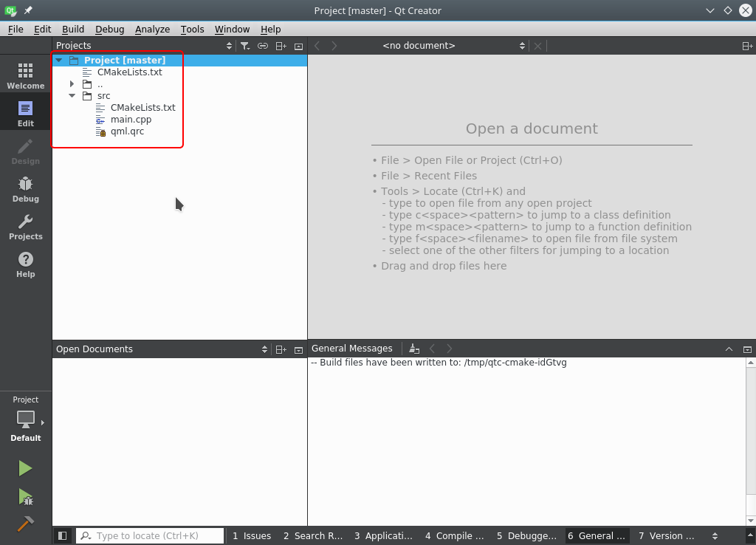Open the File menu
Screen dimensions: 756x545
(16, 29)
